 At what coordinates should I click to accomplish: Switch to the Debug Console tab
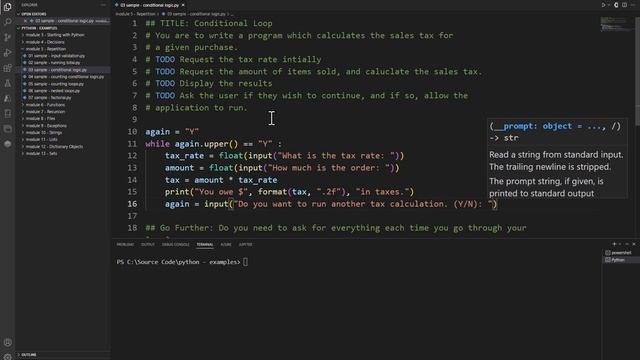(x=176, y=244)
